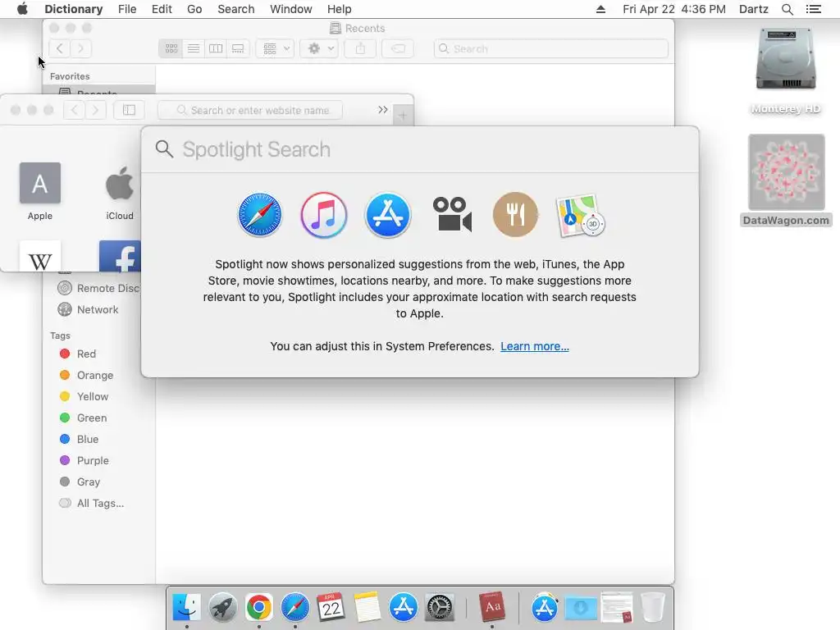The width and height of the screenshot is (840, 630).
Task: Select DataWagon.com desktop item
Action: point(786,180)
